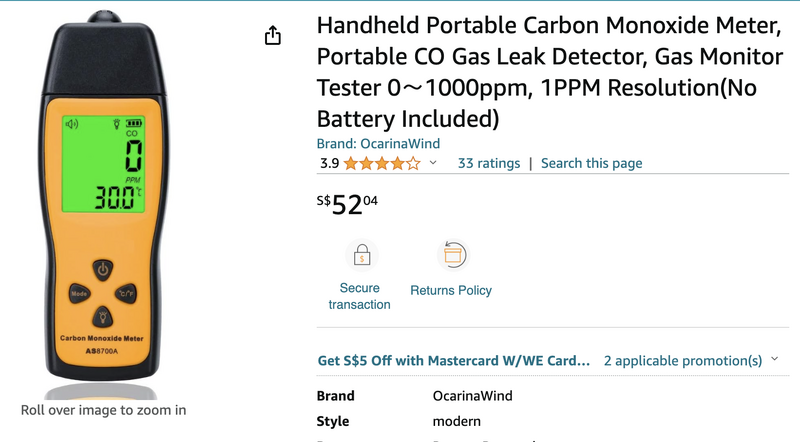This screenshot has width=800, height=442.
Task: Click the Roll over image to zoom in caption
Action: pyautogui.click(x=104, y=410)
